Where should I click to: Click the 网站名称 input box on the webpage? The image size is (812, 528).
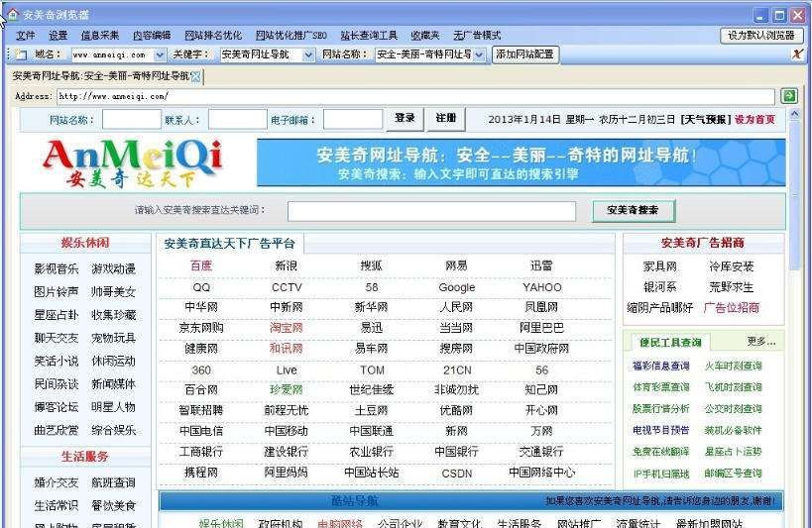(x=132, y=120)
